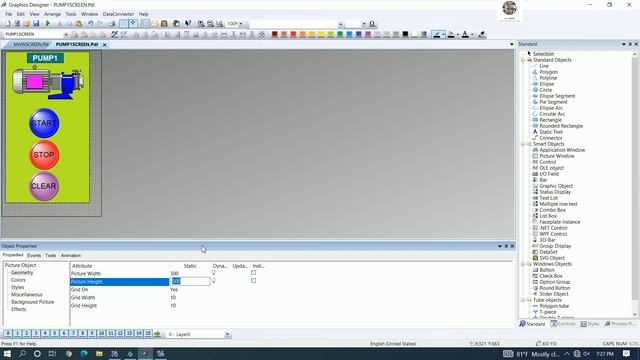Open the Controls tab in the palette
The width and height of the screenshot is (640, 360).
pyautogui.click(x=563, y=324)
